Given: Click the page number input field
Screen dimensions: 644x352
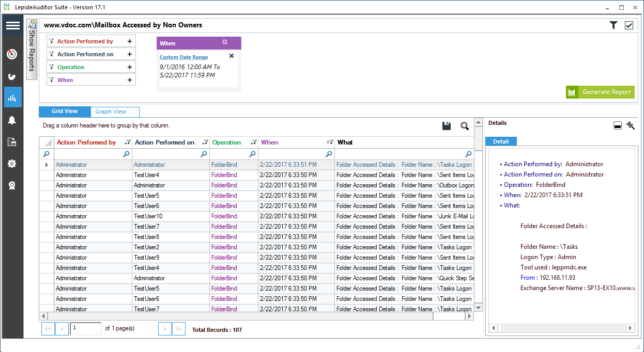Looking at the screenshot, I should point(86,328).
